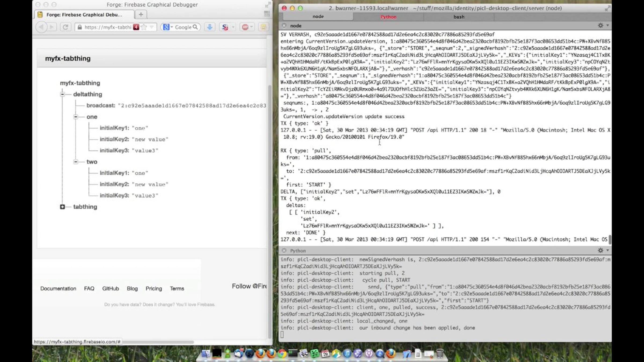Open the Python pane gear menu
Viewport: 644px width, 362px height.
[x=603, y=250]
